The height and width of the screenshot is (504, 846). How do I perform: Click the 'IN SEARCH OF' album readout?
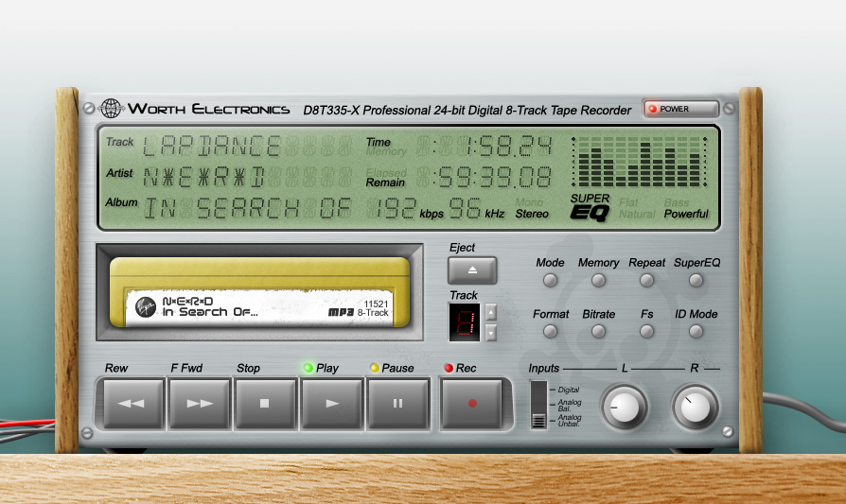point(248,208)
